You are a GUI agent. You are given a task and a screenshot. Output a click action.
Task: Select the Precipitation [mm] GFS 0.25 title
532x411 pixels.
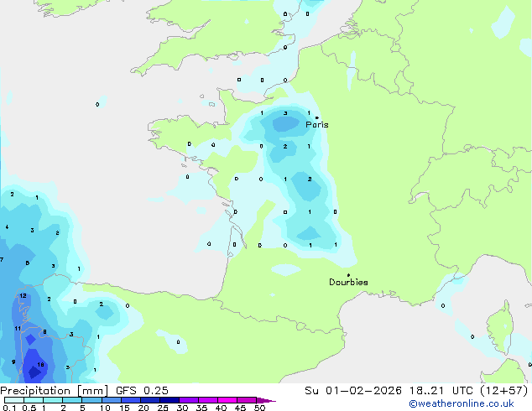(x=84, y=391)
